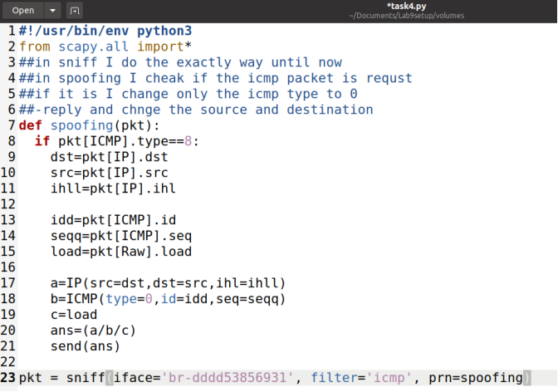
Task: Click the 'prn=spoofing' argument on line 23
Action: (476, 377)
